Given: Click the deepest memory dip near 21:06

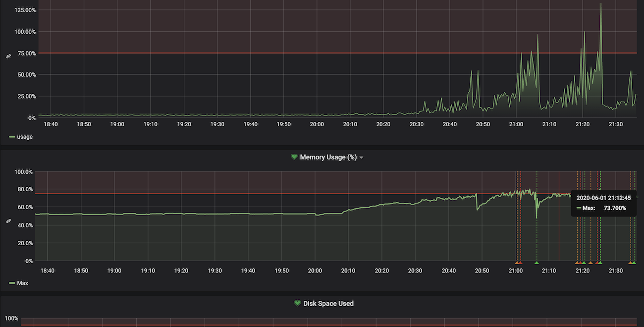Looking at the screenshot, I should (537, 218).
